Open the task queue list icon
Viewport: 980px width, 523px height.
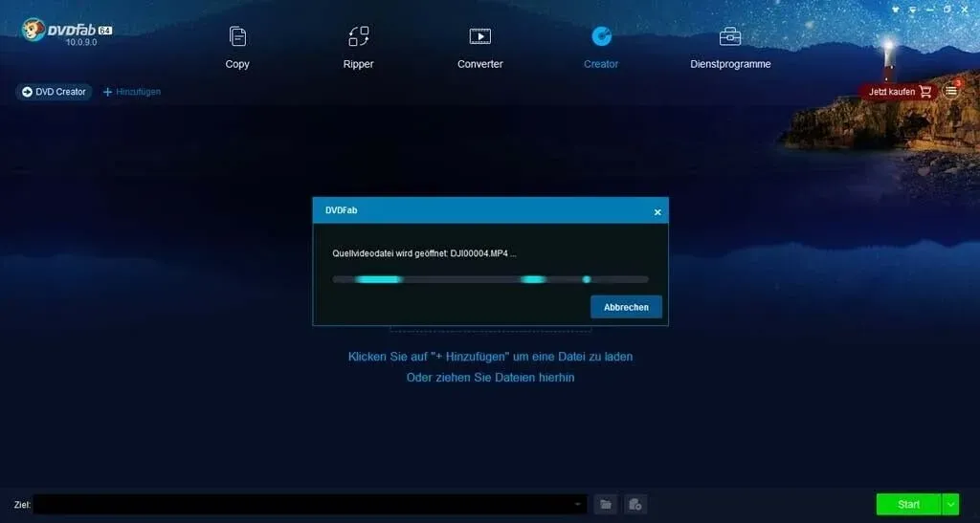pos(951,91)
